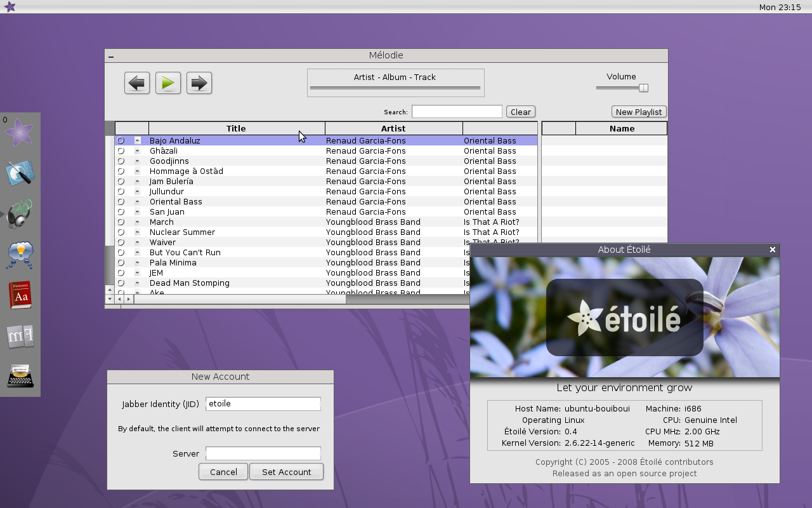Open the Étoilé flower icon in the dock
The width and height of the screenshot is (812, 508).
(x=20, y=132)
